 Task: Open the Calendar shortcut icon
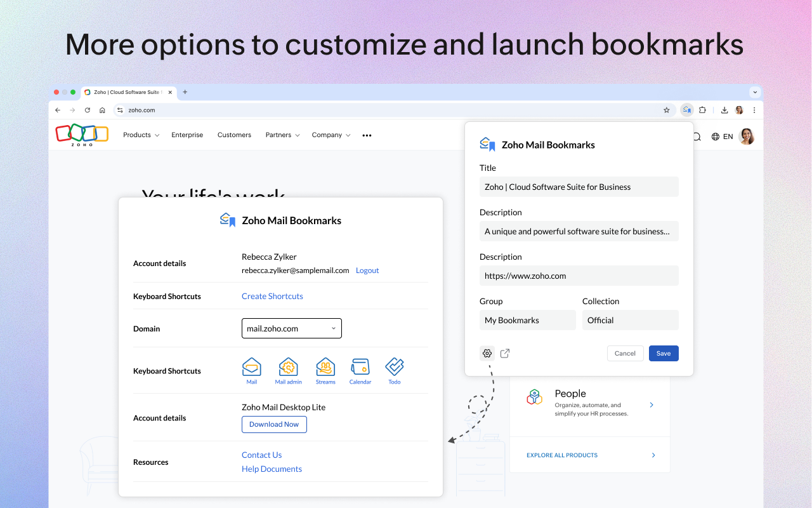pyautogui.click(x=360, y=366)
